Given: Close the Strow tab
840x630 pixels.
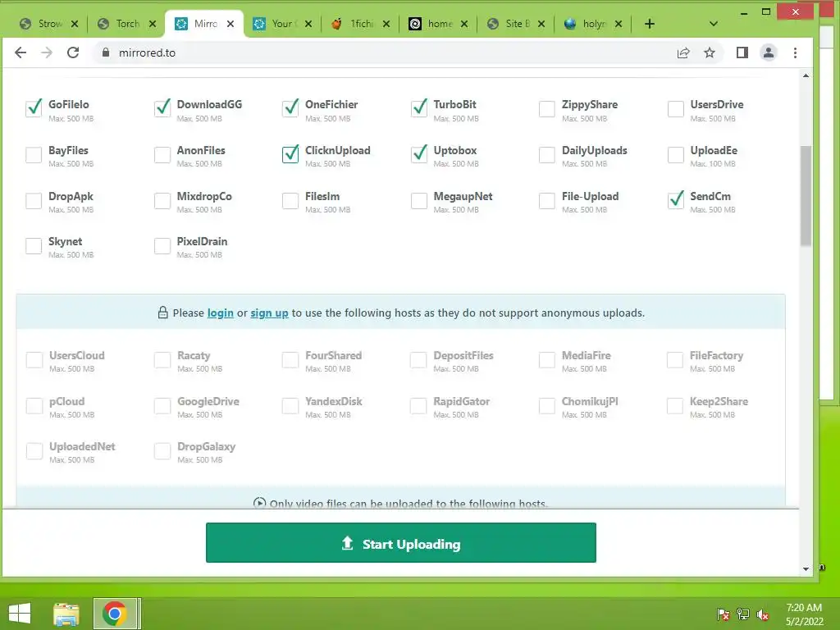Looking at the screenshot, I should [x=75, y=24].
